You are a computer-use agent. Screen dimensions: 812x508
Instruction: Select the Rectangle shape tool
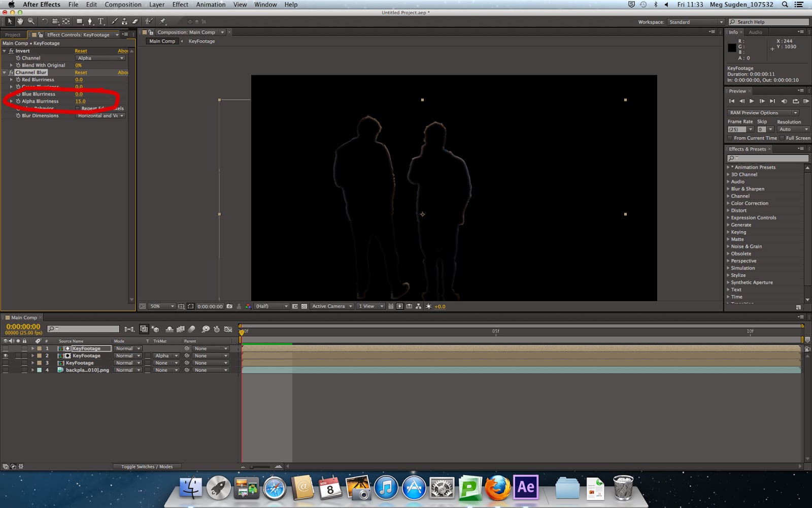click(x=80, y=21)
